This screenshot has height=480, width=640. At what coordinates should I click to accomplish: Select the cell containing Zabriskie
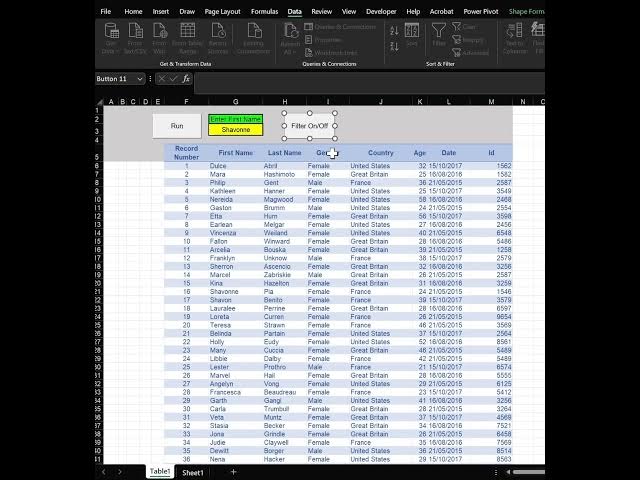coord(284,275)
